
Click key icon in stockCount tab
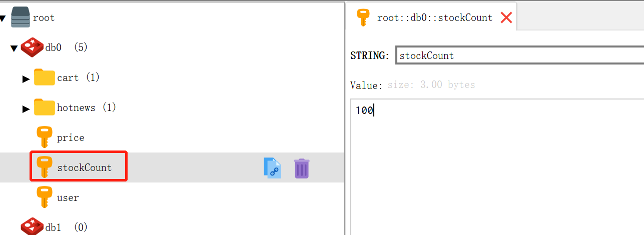pyautogui.click(x=363, y=17)
